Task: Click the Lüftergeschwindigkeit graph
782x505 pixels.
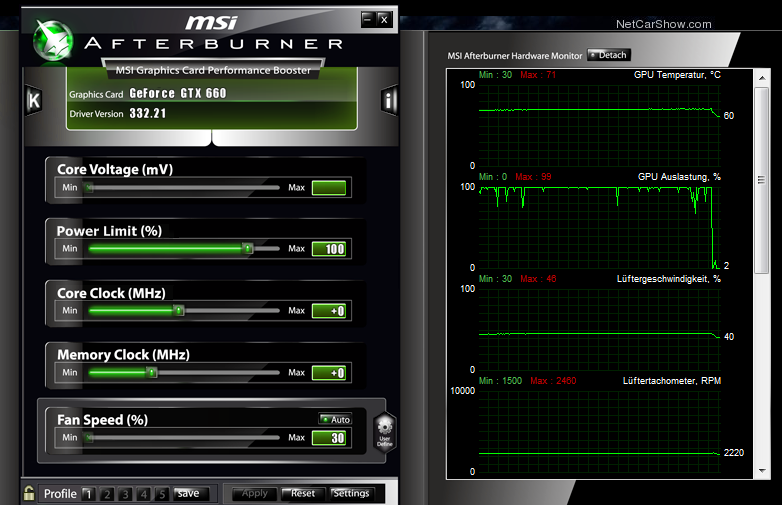Action: [x=599, y=330]
